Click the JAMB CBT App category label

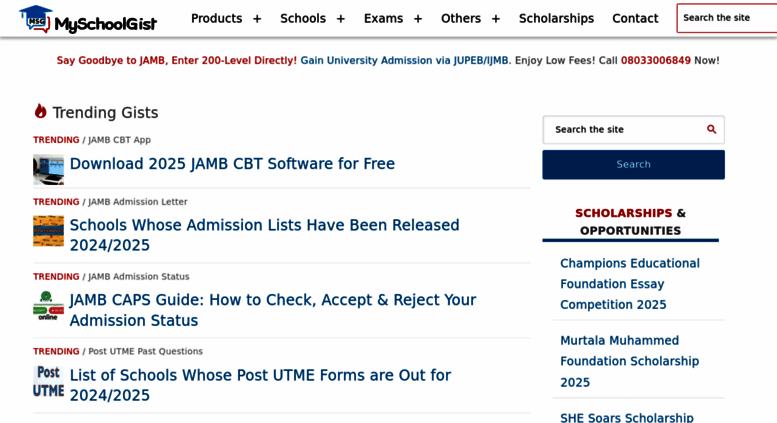119,140
